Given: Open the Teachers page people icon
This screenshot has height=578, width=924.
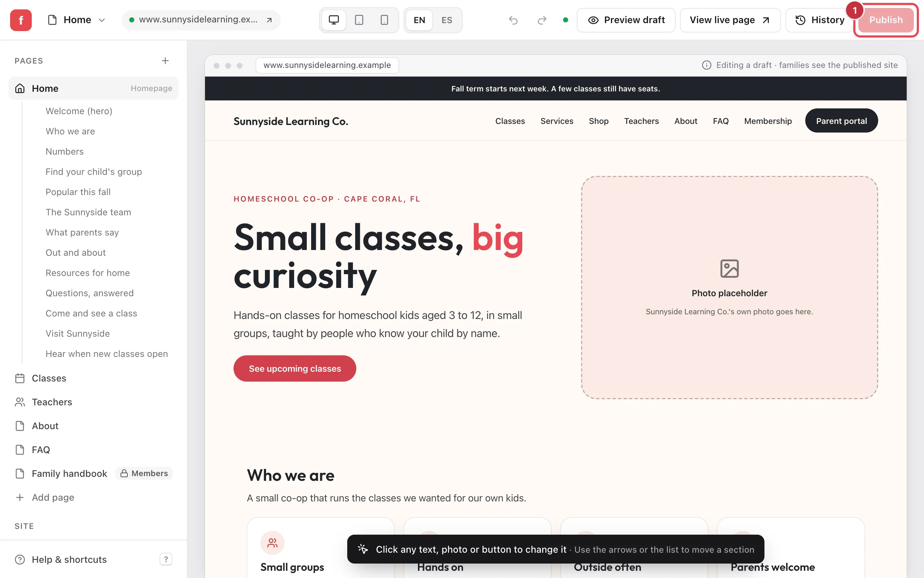Looking at the screenshot, I should point(20,402).
